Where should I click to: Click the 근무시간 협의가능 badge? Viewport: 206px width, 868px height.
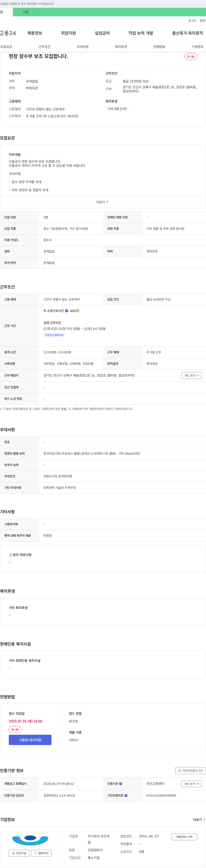[54, 335]
